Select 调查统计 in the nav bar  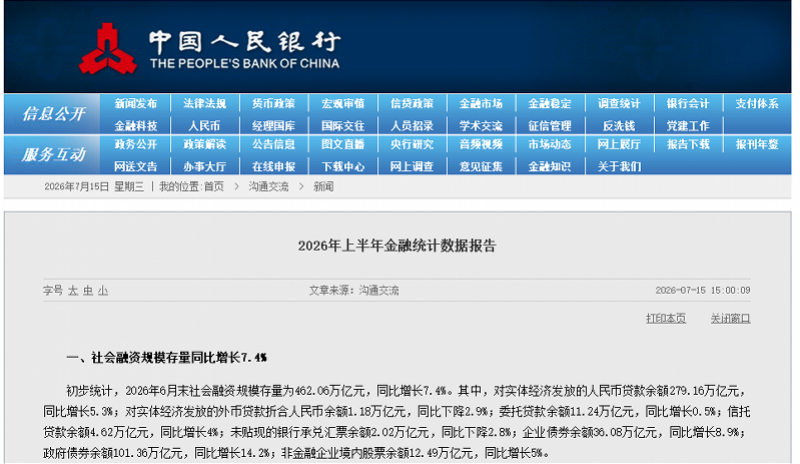[619, 104]
